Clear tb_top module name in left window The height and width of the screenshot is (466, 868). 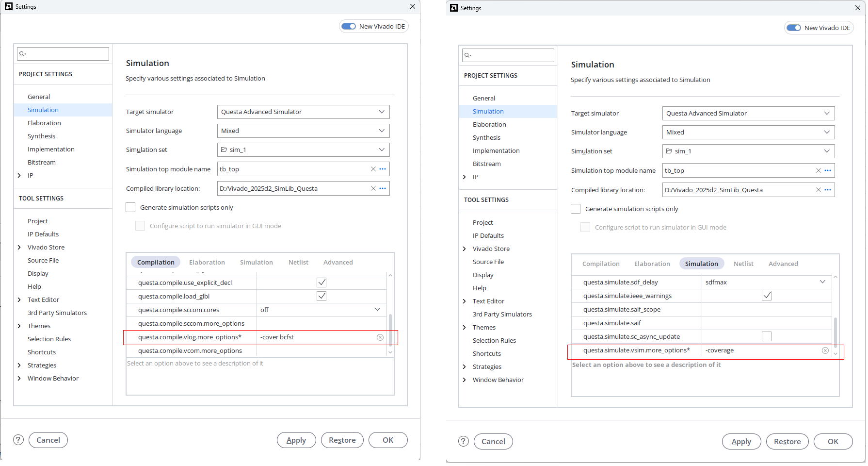point(373,169)
